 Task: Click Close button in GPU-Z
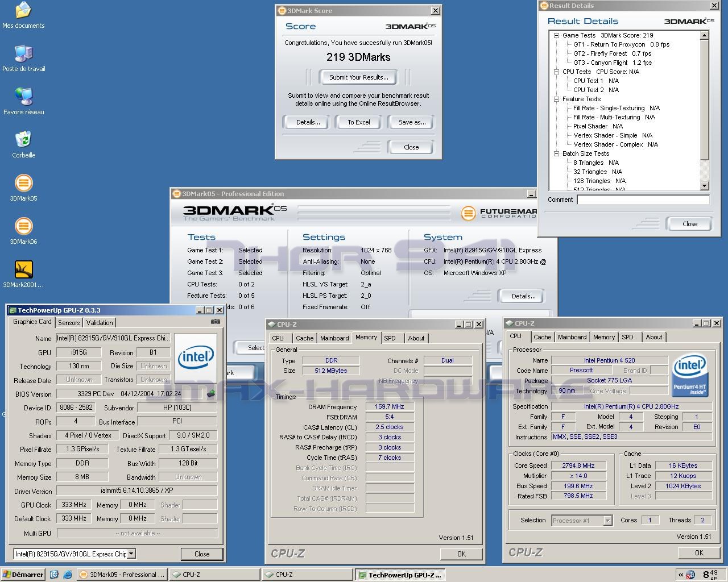[202, 554]
